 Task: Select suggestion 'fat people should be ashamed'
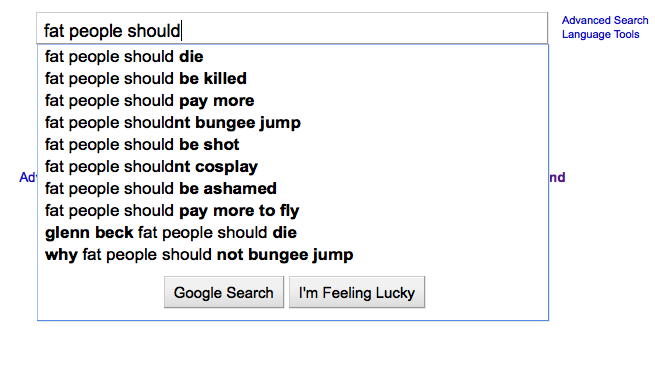[292, 189]
